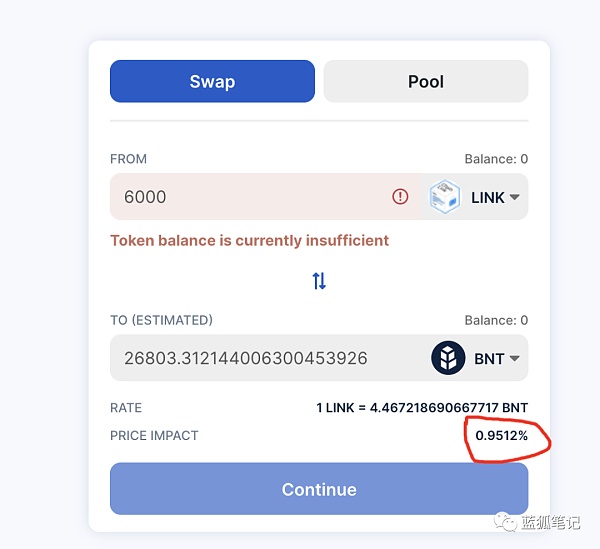Click the 0.9512% price impact value

(x=502, y=435)
